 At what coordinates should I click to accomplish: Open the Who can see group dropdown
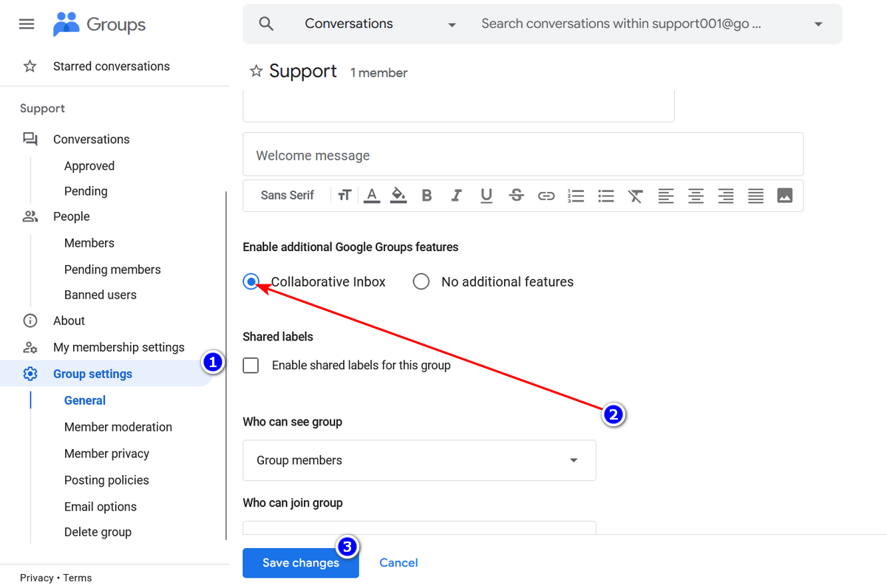pos(419,460)
